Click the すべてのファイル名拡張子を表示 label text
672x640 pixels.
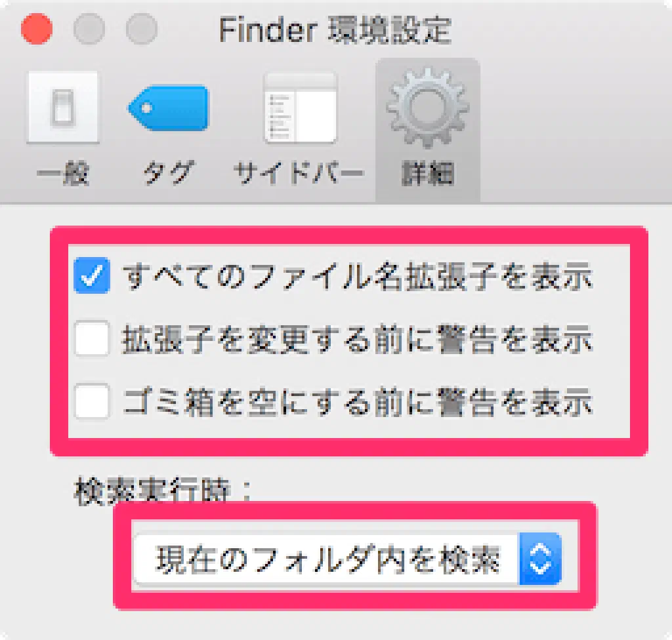pos(358,276)
